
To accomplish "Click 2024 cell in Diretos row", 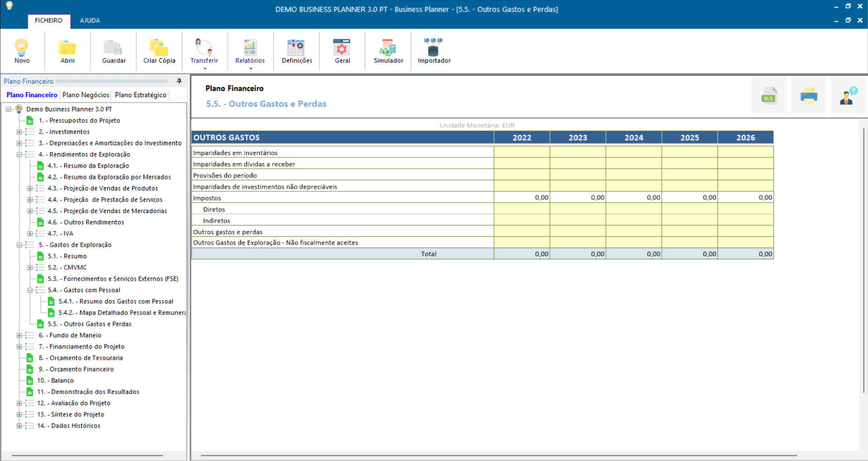I will coord(634,209).
